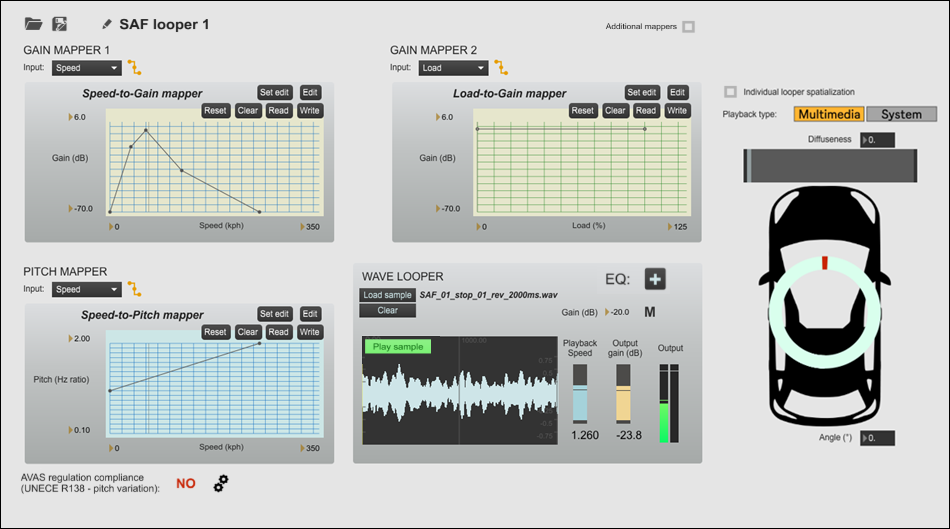Clear the Speed-to-Pitch mapper curve
Screen dimensions: 950x529
[248, 332]
